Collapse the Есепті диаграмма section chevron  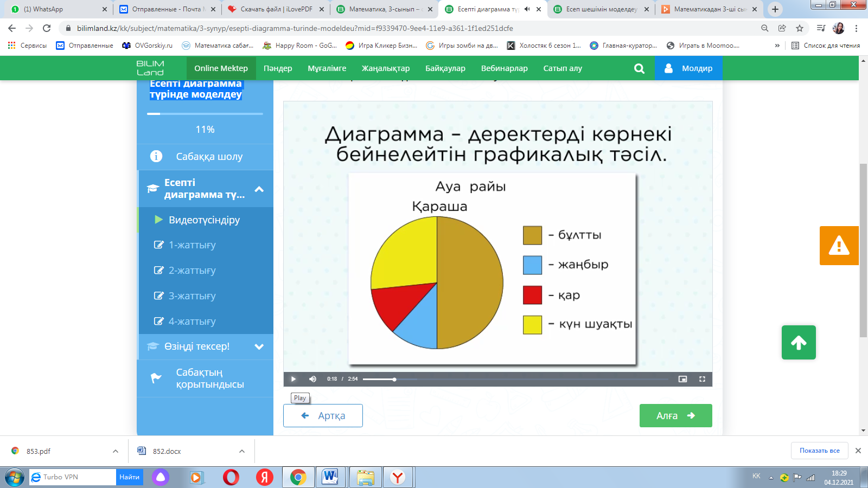[x=259, y=189]
